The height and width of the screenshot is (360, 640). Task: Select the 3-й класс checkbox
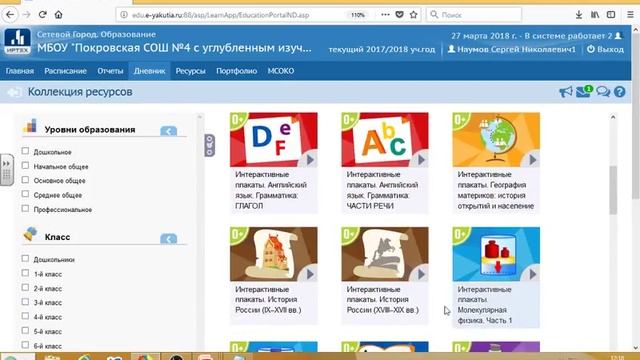click(25, 302)
